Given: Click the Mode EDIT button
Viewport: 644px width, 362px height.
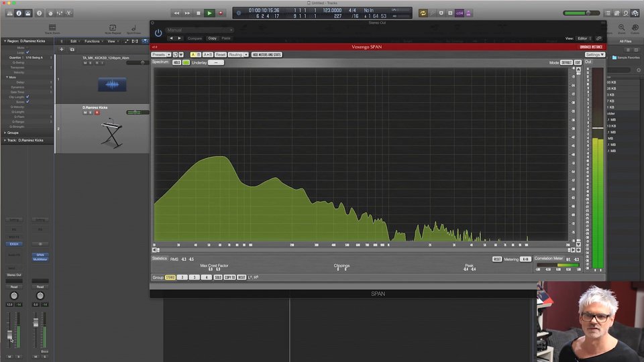Looking at the screenshot, I should click(578, 62).
